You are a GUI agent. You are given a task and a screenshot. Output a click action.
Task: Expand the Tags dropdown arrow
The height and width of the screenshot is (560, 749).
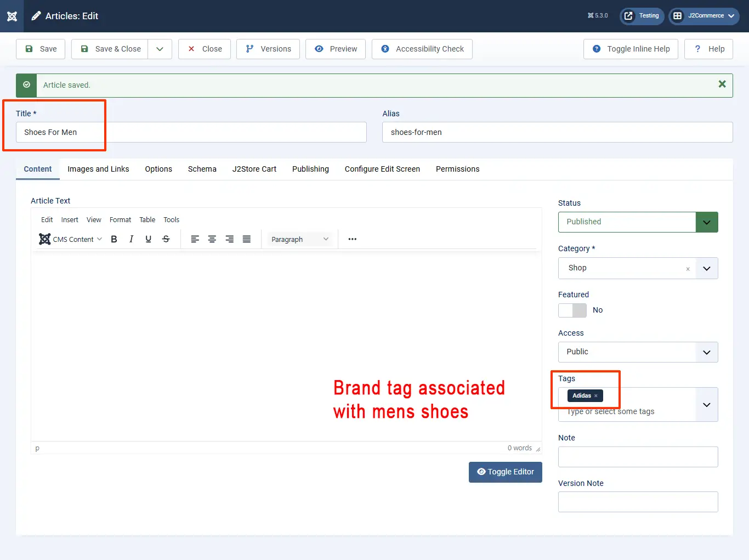tap(707, 405)
